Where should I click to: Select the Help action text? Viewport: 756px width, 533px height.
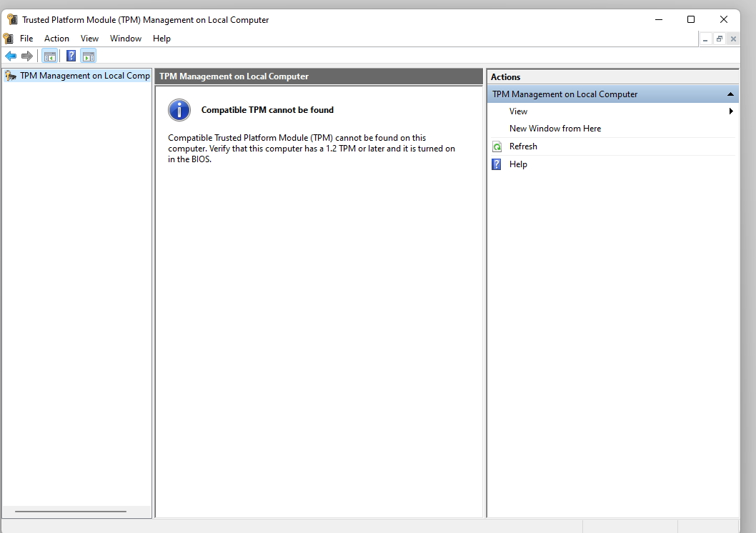518,164
